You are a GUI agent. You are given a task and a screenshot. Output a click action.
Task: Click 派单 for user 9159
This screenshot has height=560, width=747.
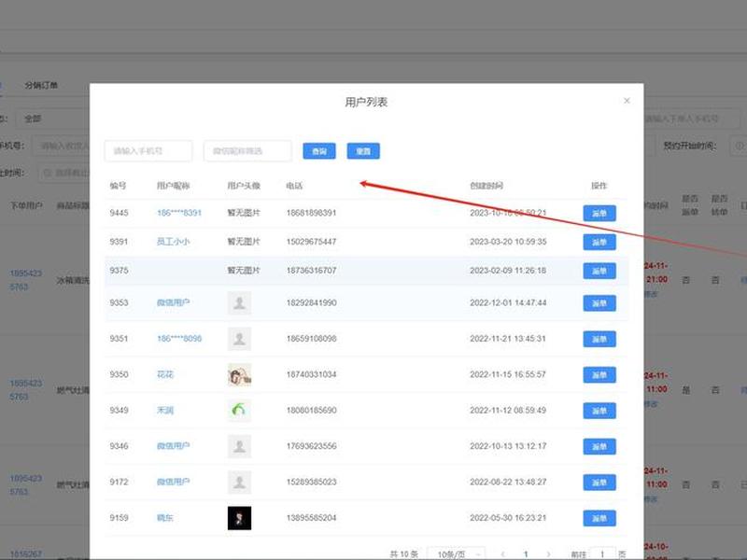599,518
